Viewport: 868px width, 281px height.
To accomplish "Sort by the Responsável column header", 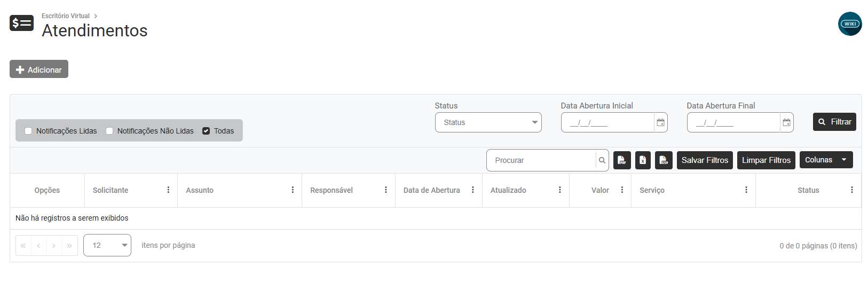I will pyautogui.click(x=332, y=190).
